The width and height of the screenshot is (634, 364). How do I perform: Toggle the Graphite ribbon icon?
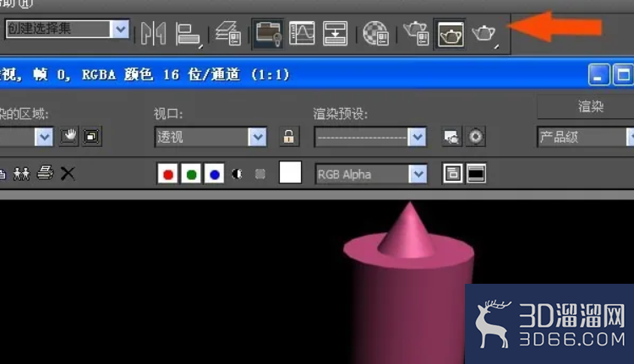tap(267, 34)
